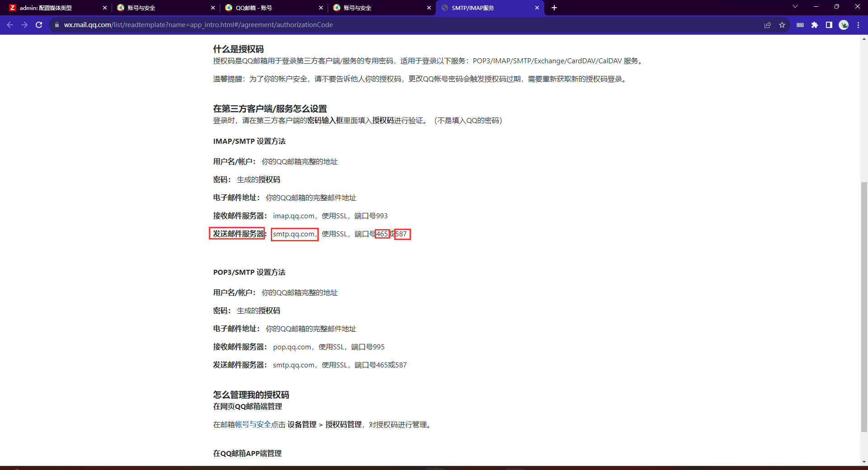Reload the current page
The width and height of the screenshot is (868, 470).
pos(39,25)
